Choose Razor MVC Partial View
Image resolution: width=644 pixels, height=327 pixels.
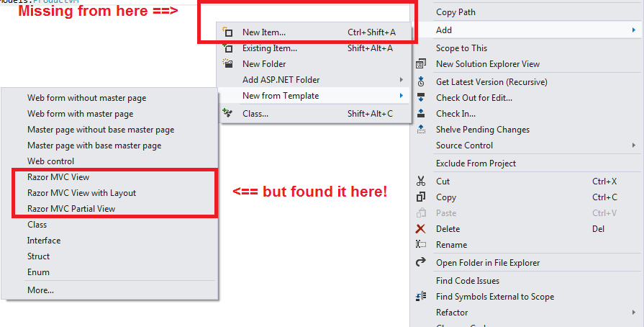tap(71, 209)
